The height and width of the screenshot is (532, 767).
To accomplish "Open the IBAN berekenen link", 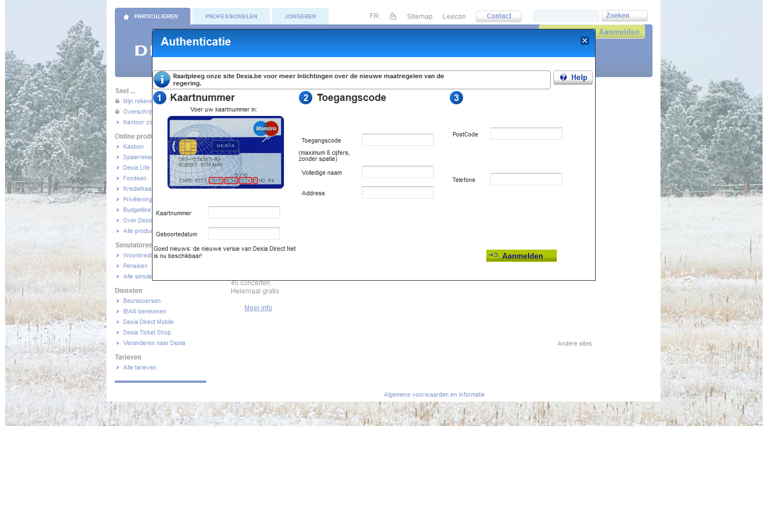I will [145, 312].
